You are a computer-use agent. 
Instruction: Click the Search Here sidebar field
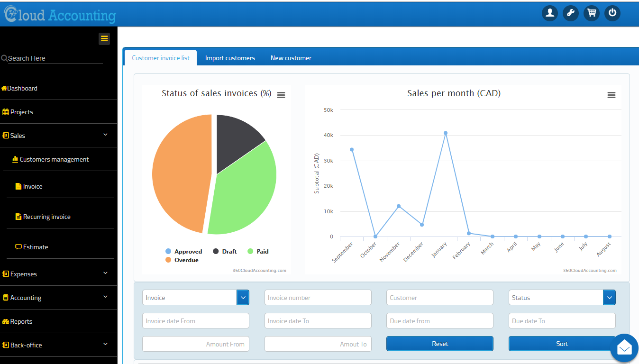[55, 58]
